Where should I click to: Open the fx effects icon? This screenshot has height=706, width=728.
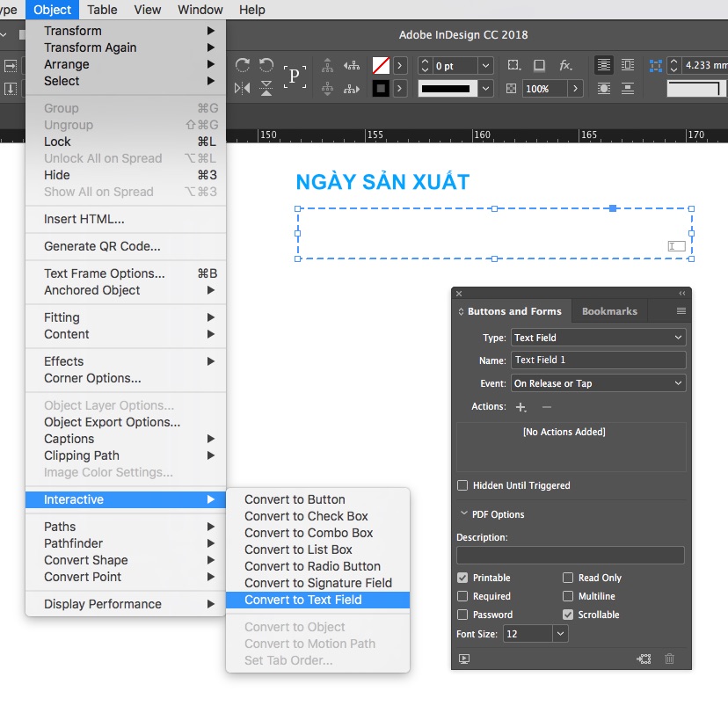pos(566,65)
